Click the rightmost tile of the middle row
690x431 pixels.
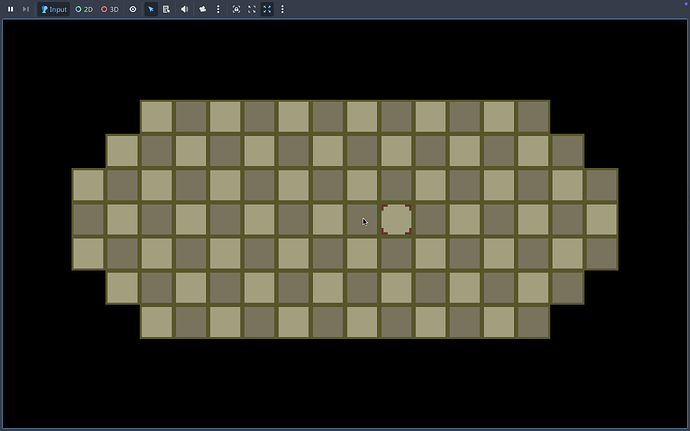[x=601, y=219]
